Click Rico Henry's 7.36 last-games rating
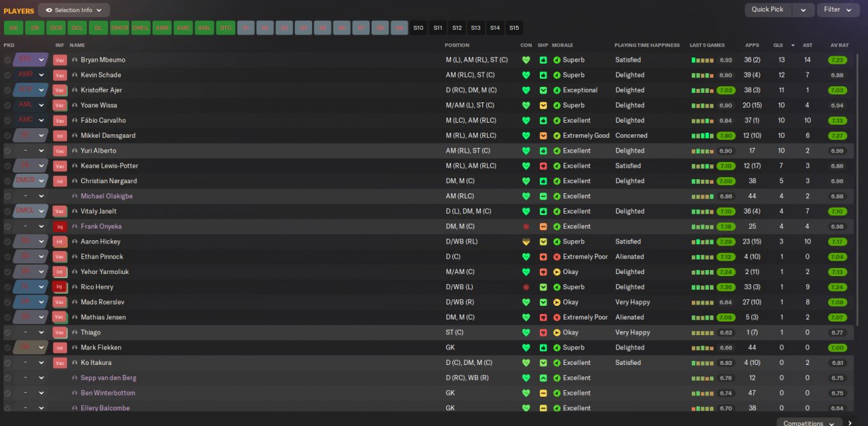868x426 pixels. pos(726,287)
